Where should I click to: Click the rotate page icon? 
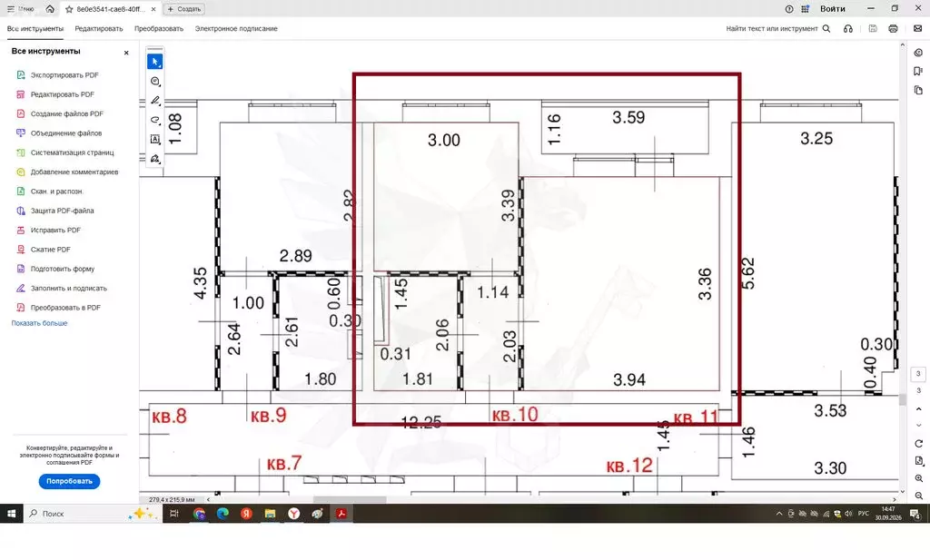pyautogui.click(x=919, y=444)
